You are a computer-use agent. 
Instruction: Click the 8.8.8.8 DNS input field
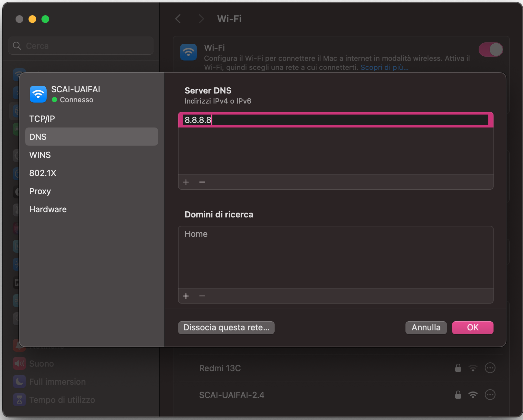point(335,119)
